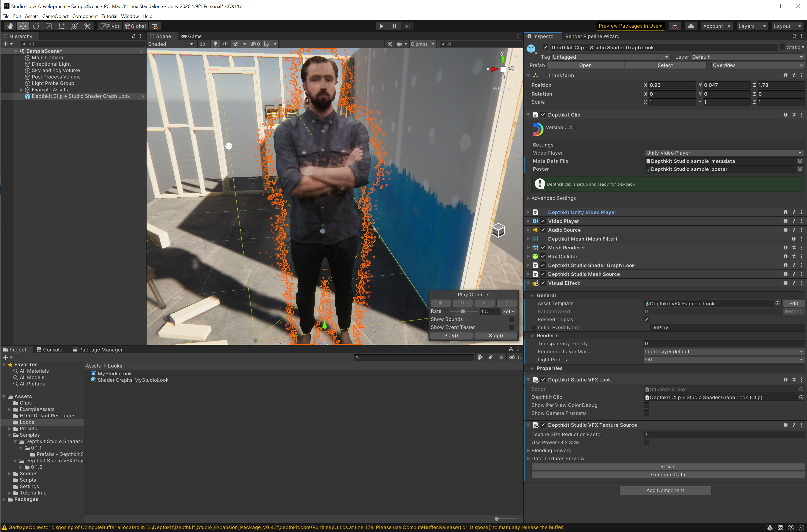Viewport: 807px width, 532px height.
Task: Toggle scene lighting bulb icon
Action: [x=215, y=44]
